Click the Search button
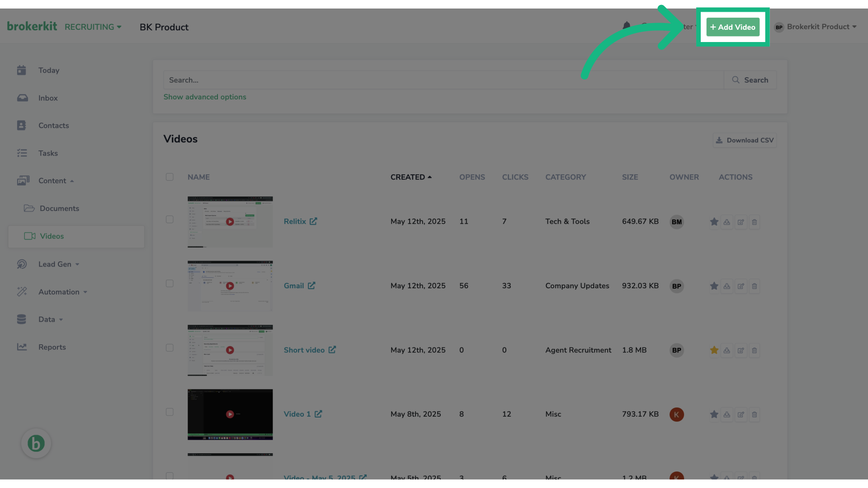Viewport: 868px width, 488px height. tap(750, 80)
